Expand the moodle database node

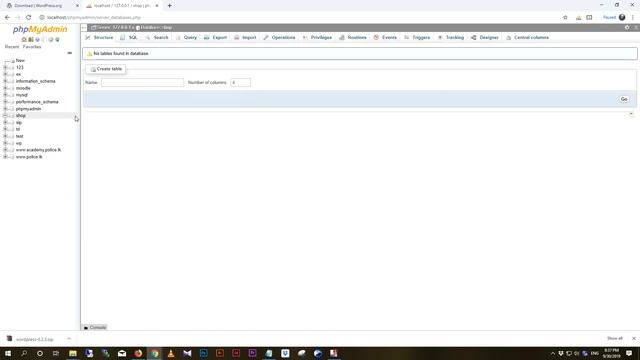coord(5,88)
